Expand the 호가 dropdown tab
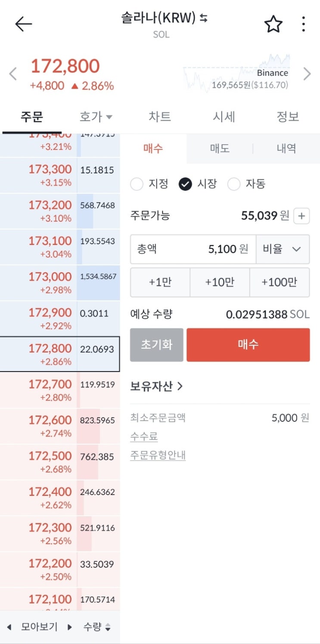This screenshot has height=644, width=320. (96, 117)
